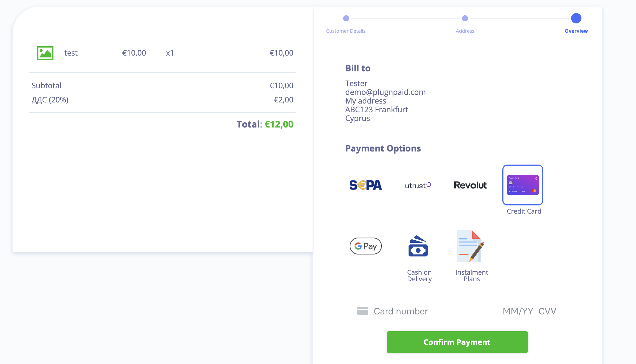Click the Address progress dot

point(465,18)
